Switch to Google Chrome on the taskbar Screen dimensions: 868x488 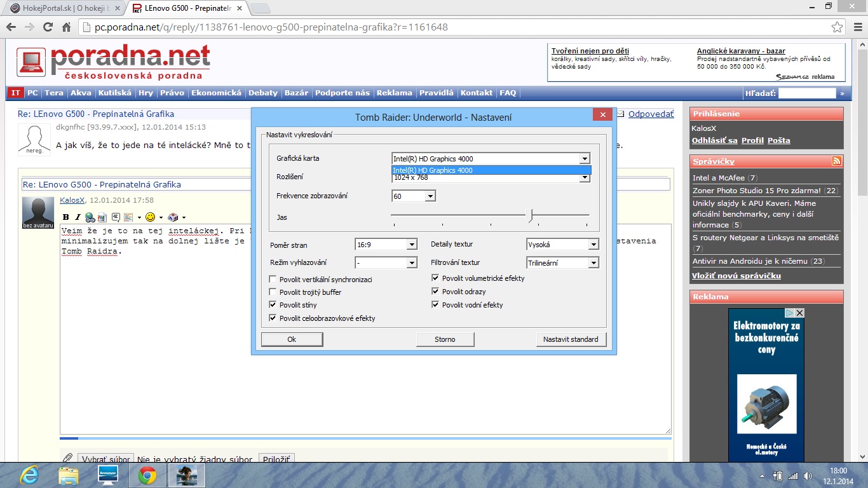pos(147,475)
